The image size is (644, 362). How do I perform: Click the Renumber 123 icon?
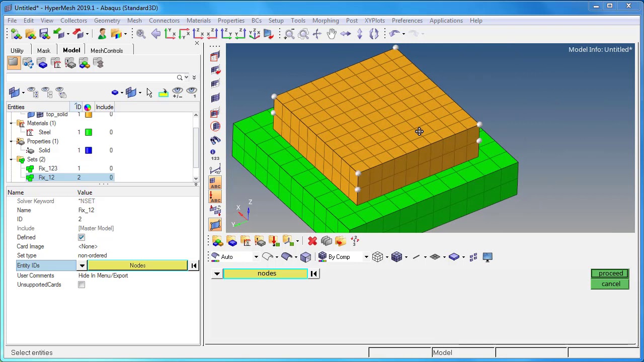tap(355, 241)
